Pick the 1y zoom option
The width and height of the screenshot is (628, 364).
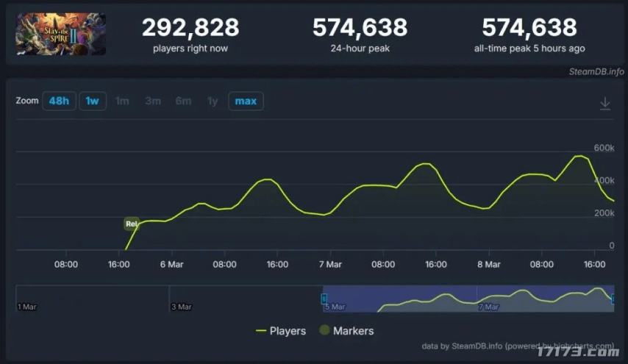point(213,101)
